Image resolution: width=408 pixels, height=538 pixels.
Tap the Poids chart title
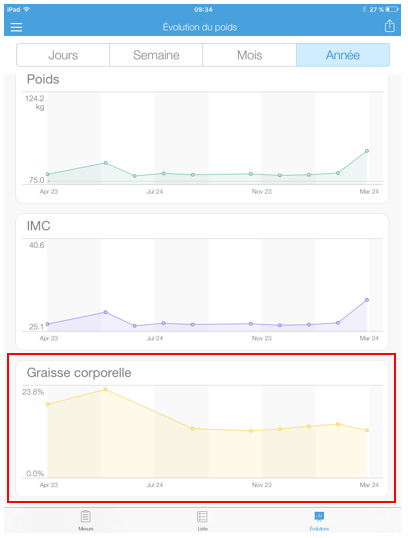point(43,79)
